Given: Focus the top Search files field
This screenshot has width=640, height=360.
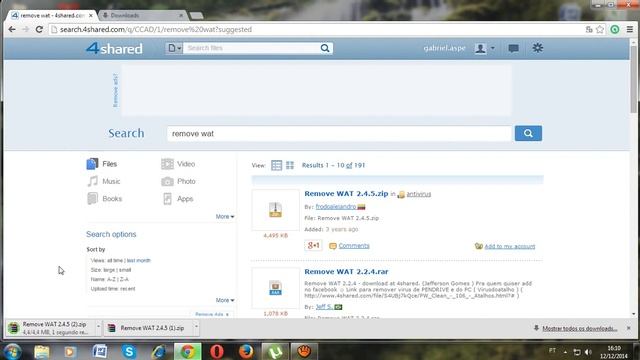Looking at the screenshot, I should (251, 48).
